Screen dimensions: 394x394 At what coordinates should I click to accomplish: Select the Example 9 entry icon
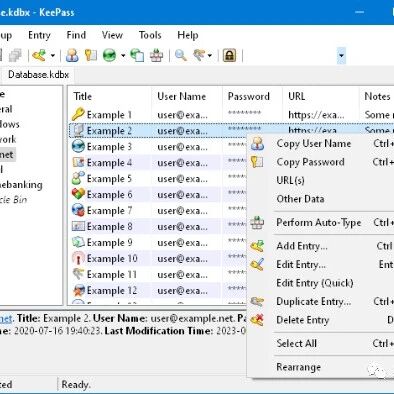[78, 242]
